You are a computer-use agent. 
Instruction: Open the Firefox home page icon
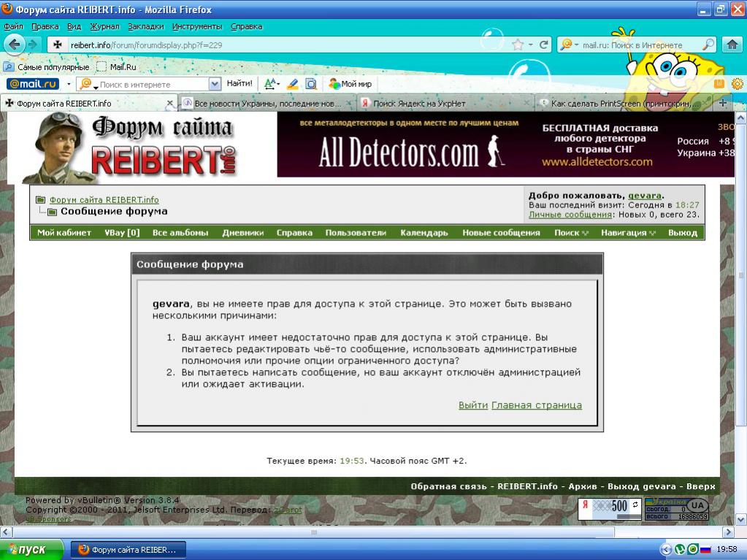(x=732, y=45)
